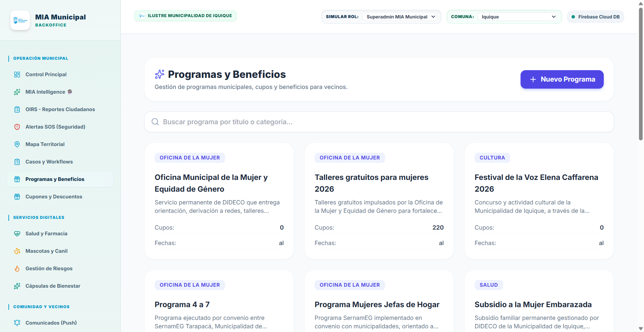Click the sparkle icon beside Programas y Beneficios heading
The width and height of the screenshot is (644, 332).
pos(160,74)
